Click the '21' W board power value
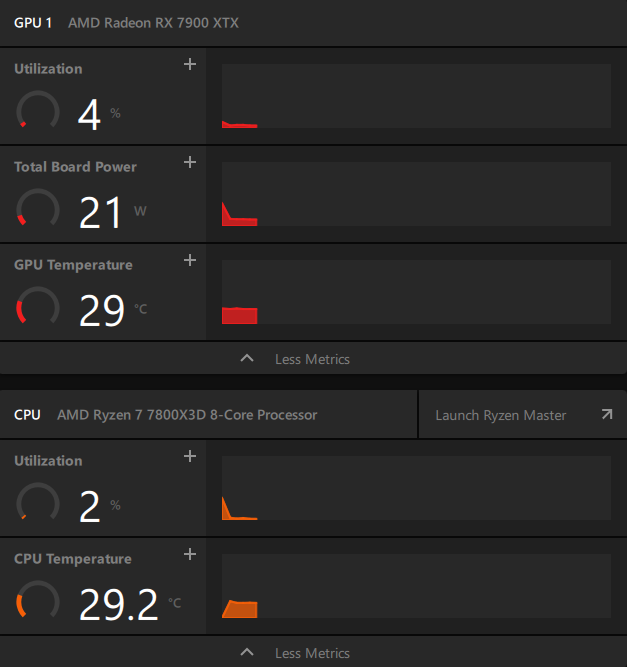The image size is (627, 667). click(x=100, y=212)
